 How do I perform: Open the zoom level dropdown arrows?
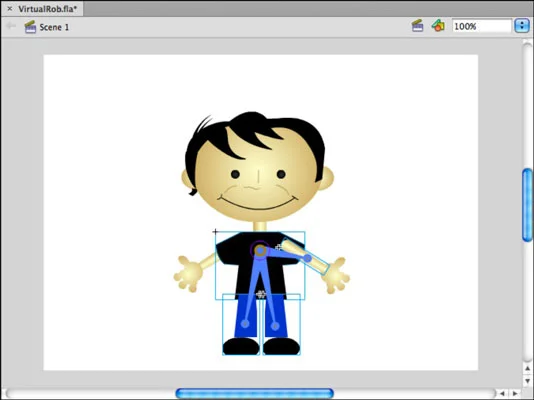522,26
